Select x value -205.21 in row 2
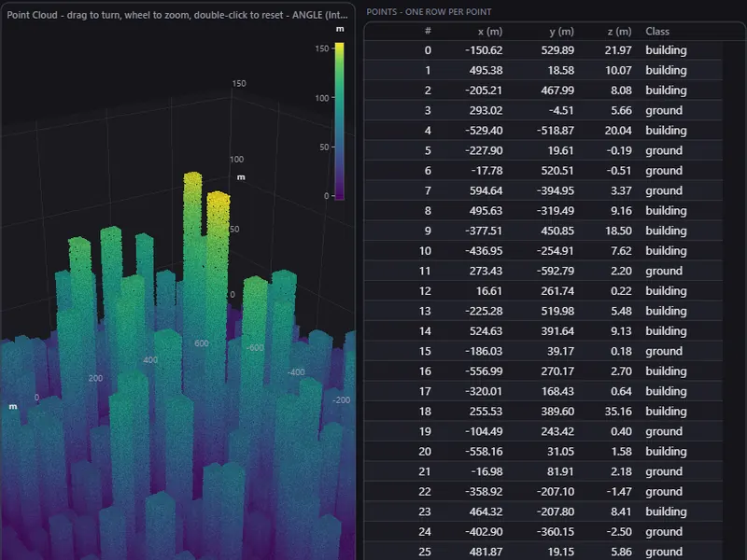The width and height of the screenshot is (747, 560). pyautogui.click(x=484, y=90)
